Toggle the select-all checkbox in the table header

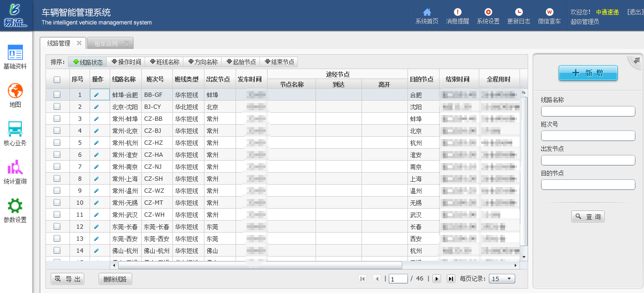pos(57,80)
